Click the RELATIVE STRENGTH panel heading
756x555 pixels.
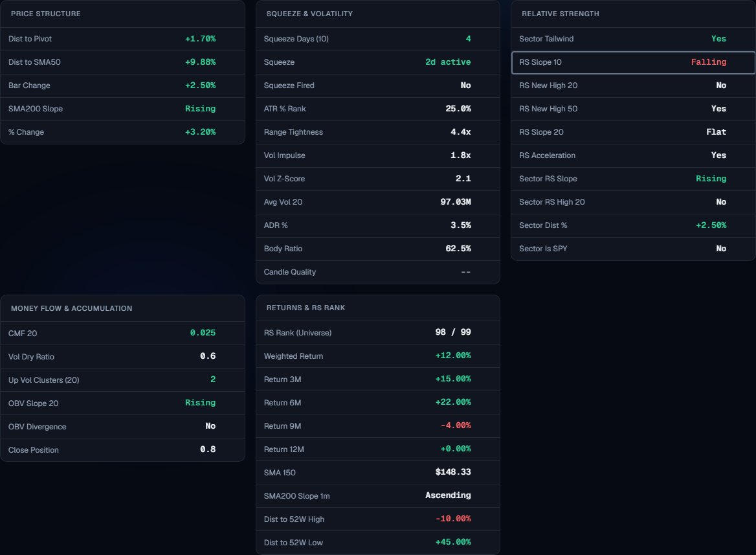coord(561,14)
